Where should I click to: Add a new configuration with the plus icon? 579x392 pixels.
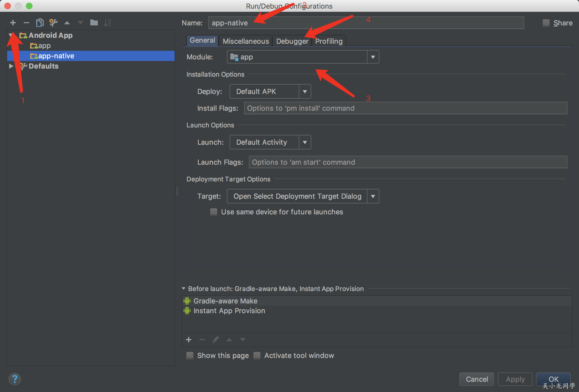point(13,23)
